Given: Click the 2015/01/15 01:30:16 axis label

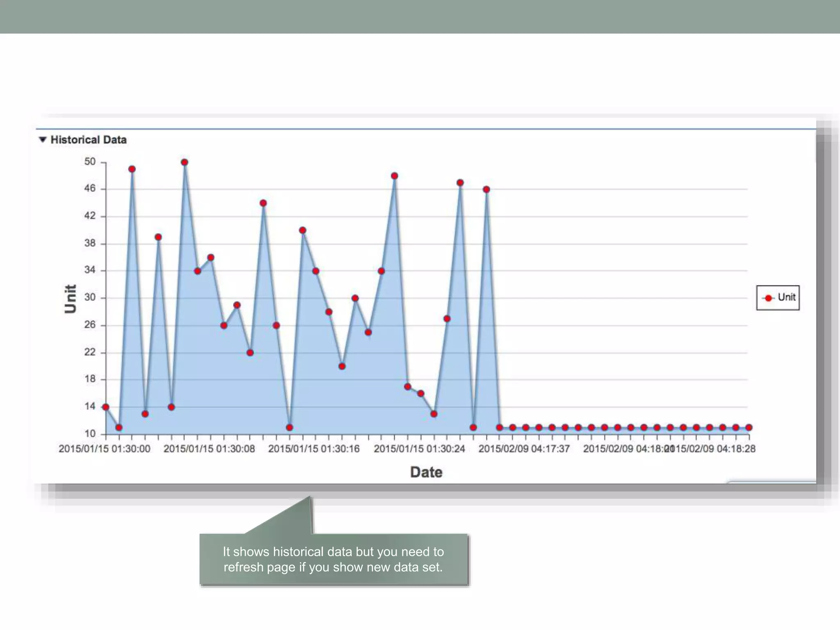Looking at the screenshot, I should tap(314, 449).
